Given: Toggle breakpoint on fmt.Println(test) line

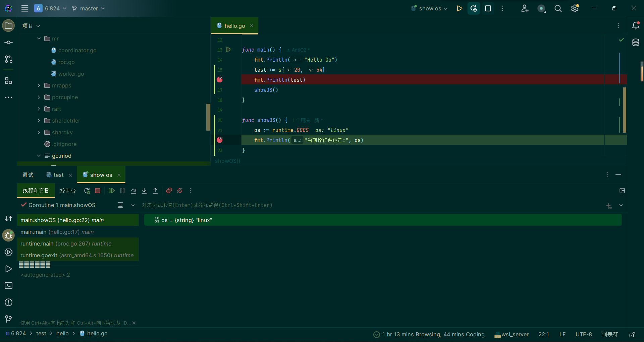Looking at the screenshot, I should coord(220,79).
